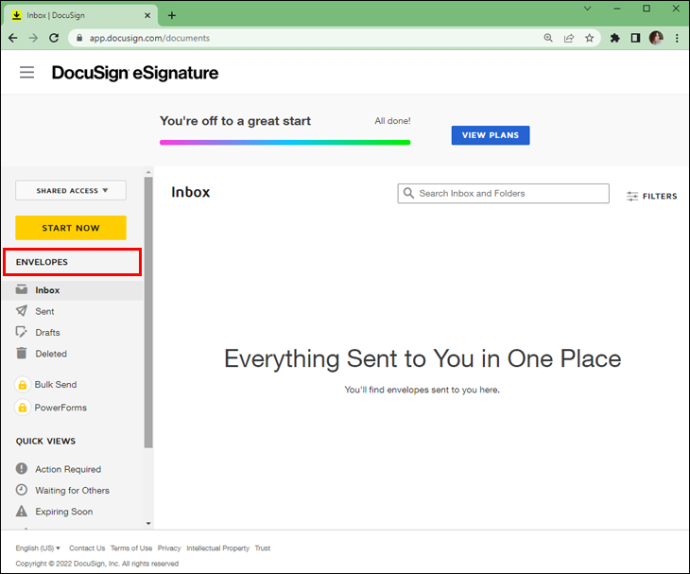690x574 pixels.
Task: Click the zoom magnifier icon in address bar
Action: (x=548, y=38)
